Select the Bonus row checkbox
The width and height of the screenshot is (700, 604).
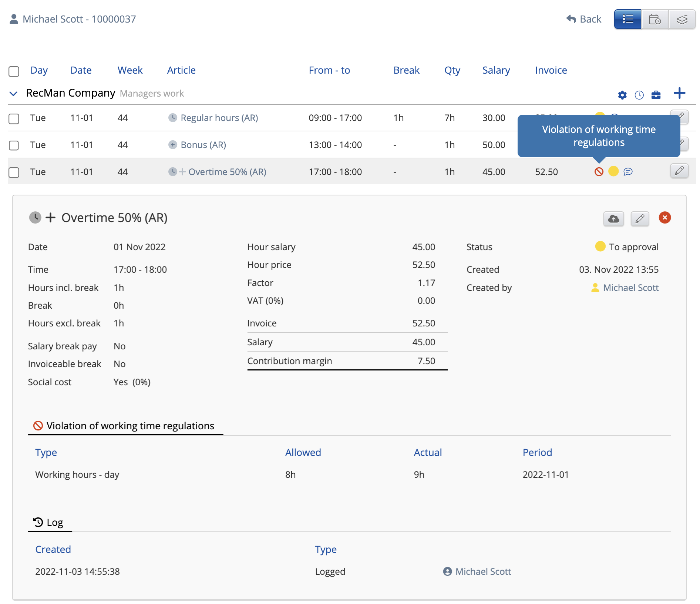point(14,145)
